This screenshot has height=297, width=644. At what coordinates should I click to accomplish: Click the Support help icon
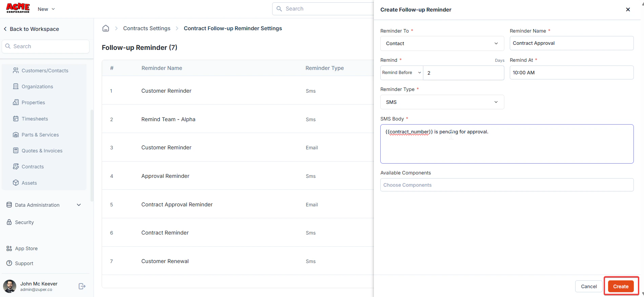coord(9,263)
